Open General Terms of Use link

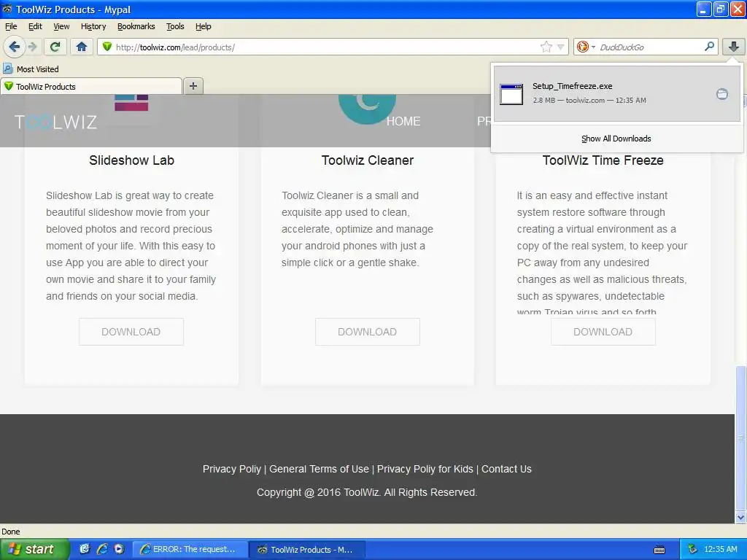tap(319, 469)
